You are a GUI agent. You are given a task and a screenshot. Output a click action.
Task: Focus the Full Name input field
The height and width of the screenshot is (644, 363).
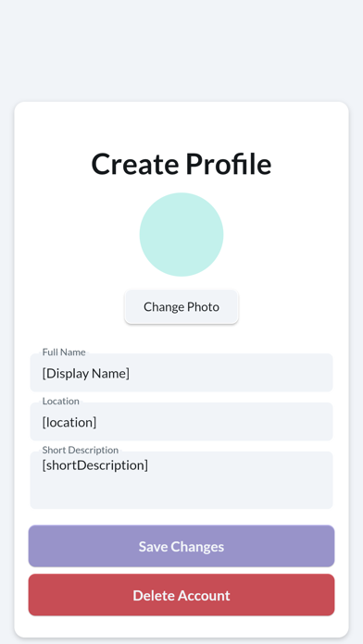click(181, 373)
